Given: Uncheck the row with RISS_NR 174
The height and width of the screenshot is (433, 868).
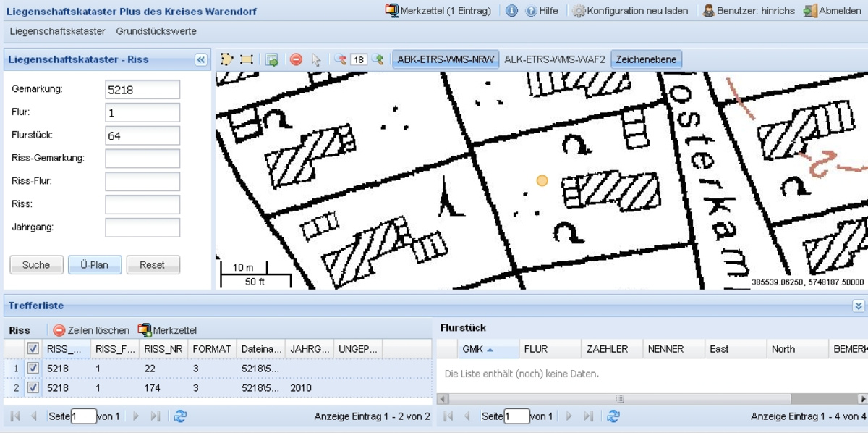Looking at the screenshot, I should [33, 388].
